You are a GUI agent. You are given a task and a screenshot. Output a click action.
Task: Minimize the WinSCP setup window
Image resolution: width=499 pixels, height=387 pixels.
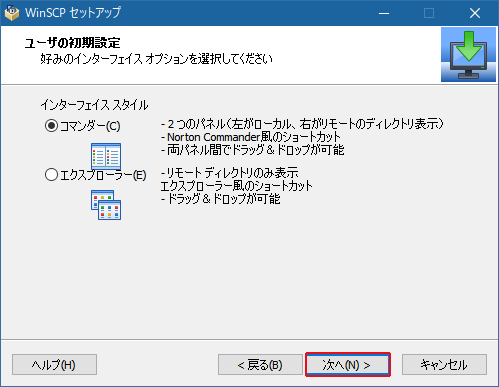point(384,13)
